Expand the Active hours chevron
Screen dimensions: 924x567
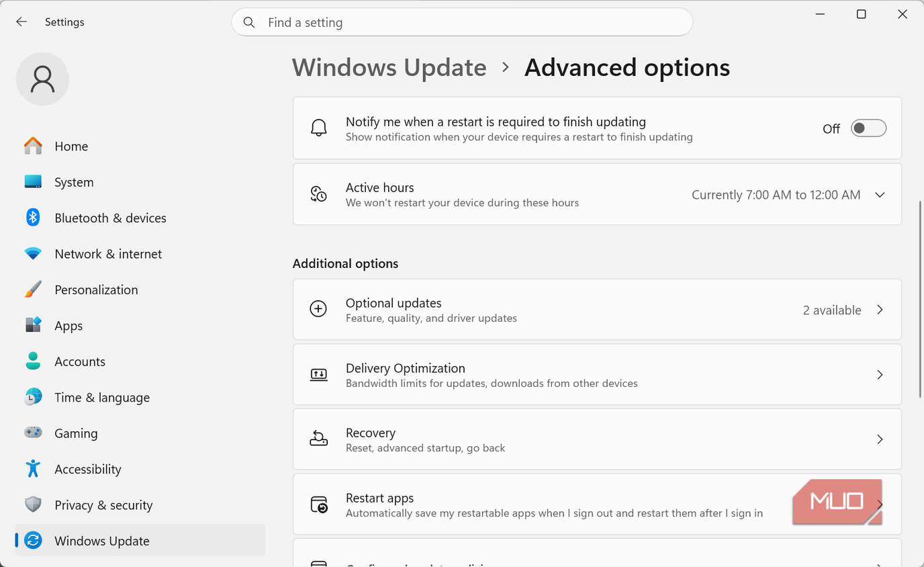point(880,195)
